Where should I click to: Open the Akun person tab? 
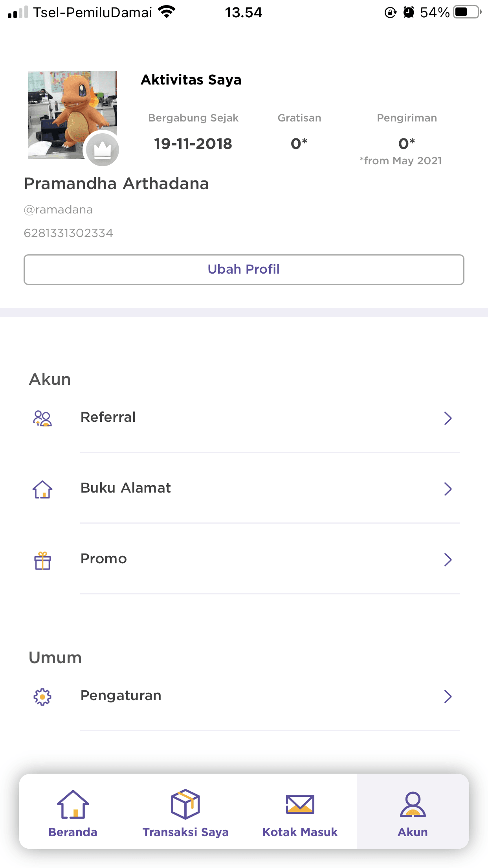tap(413, 811)
